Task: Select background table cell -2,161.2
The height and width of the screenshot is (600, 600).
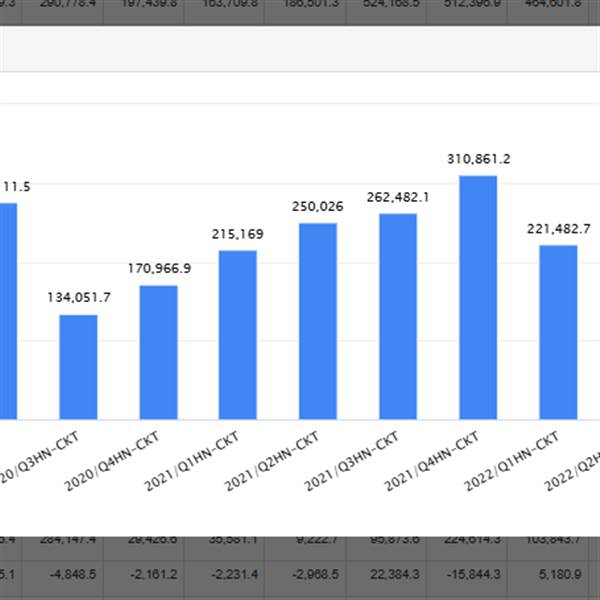Action: coord(153,574)
